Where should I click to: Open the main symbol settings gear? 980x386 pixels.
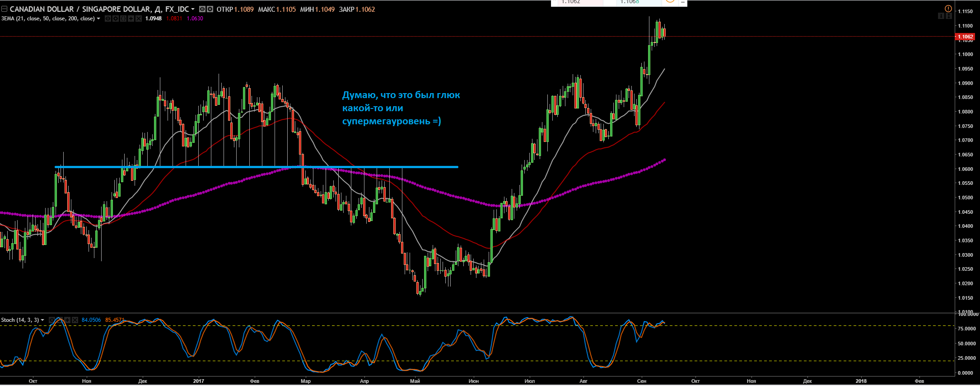pyautogui.click(x=210, y=9)
